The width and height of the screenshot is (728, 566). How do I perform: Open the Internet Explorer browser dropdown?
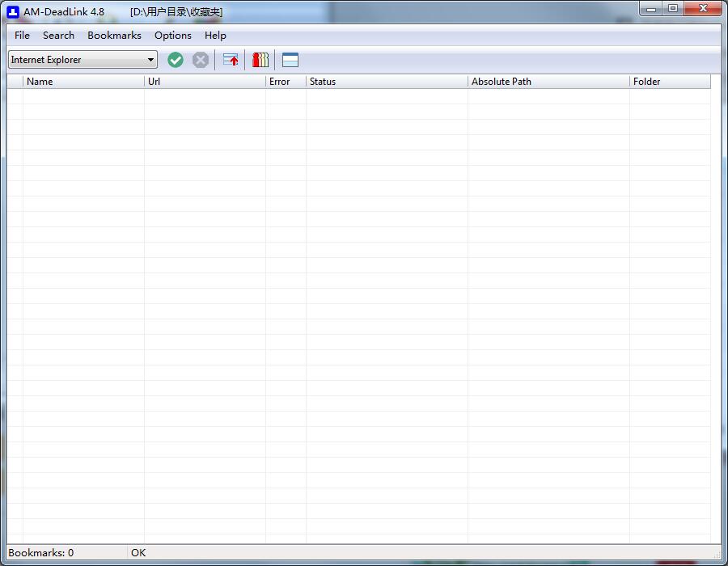[83, 59]
